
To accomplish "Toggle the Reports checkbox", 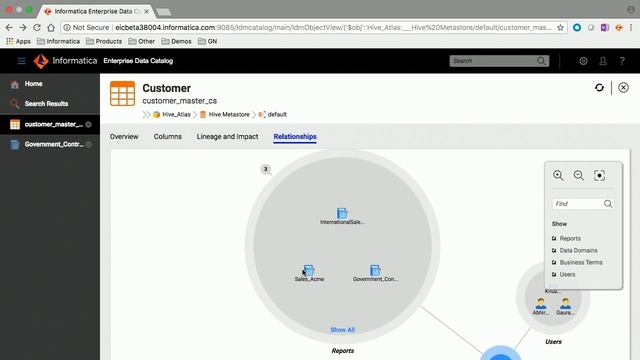I will [554, 238].
